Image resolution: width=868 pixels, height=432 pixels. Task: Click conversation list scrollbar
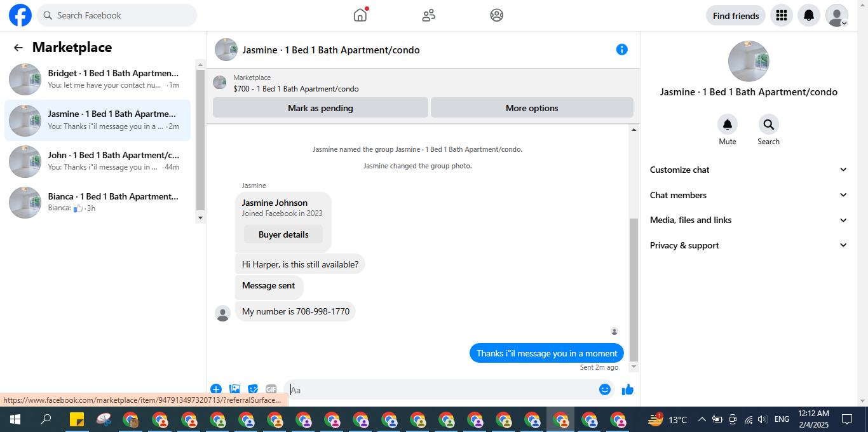pos(200,141)
